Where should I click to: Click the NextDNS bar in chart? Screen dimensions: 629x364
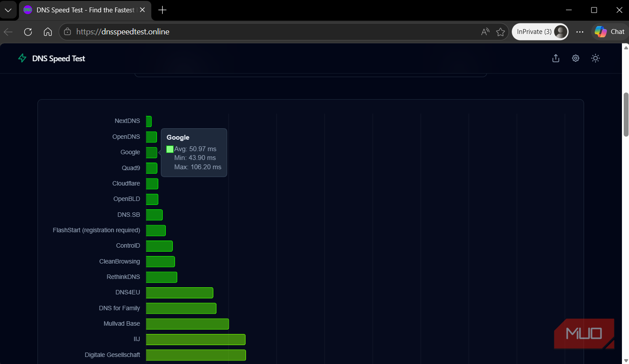[149, 121]
